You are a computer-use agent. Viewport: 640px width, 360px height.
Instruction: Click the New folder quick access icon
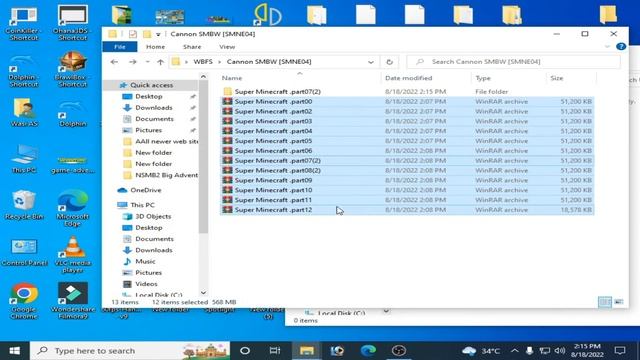click(147, 34)
